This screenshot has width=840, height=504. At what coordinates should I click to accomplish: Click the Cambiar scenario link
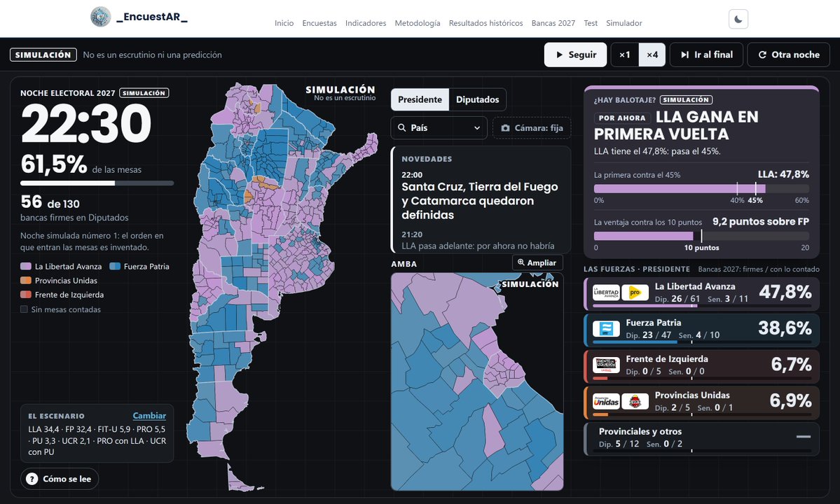coord(149,416)
